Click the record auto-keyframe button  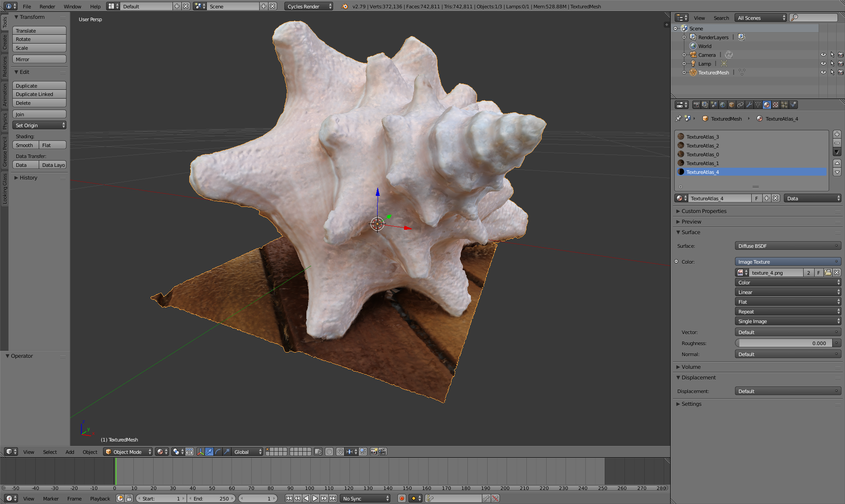[x=401, y=498]
